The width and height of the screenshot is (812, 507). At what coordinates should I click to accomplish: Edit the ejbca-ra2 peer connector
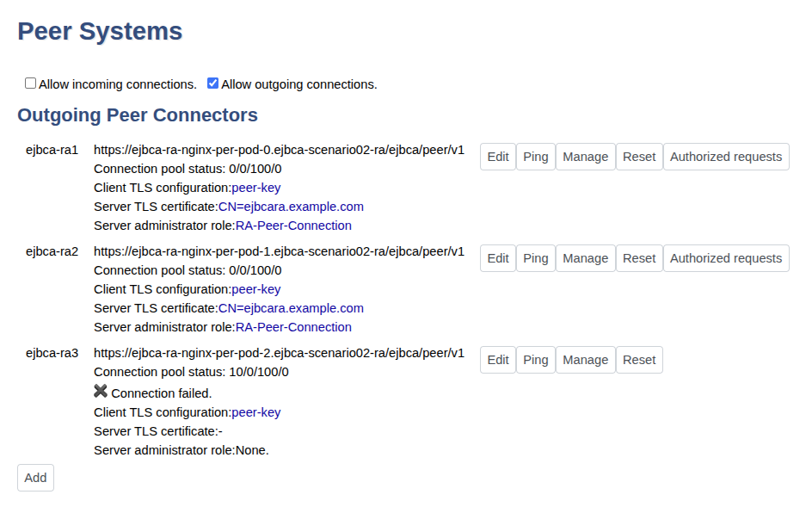(x=498, y=258)
